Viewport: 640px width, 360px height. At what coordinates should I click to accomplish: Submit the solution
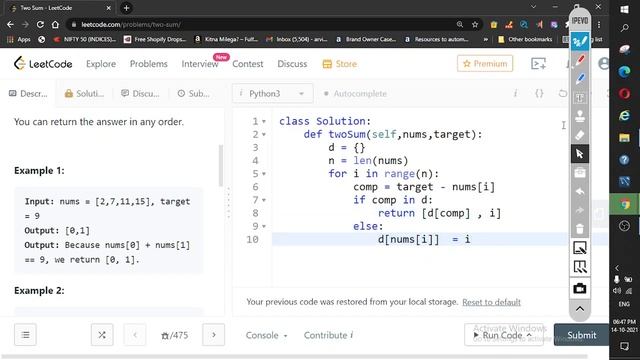tap(581, 335)
